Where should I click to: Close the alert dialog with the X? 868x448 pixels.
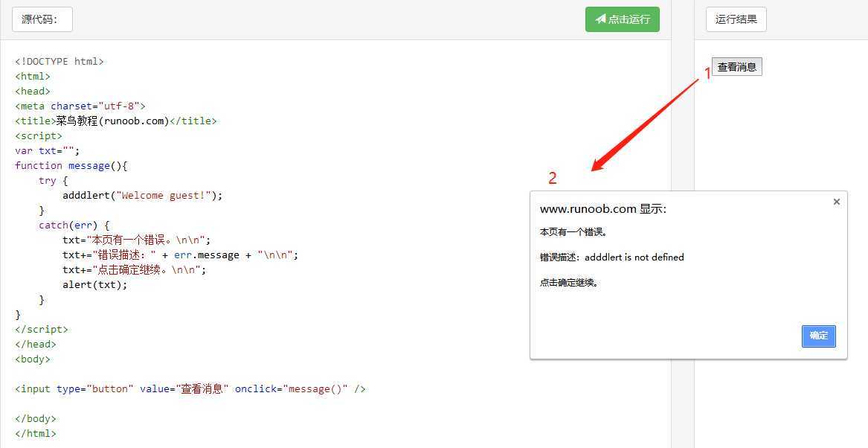837,202
